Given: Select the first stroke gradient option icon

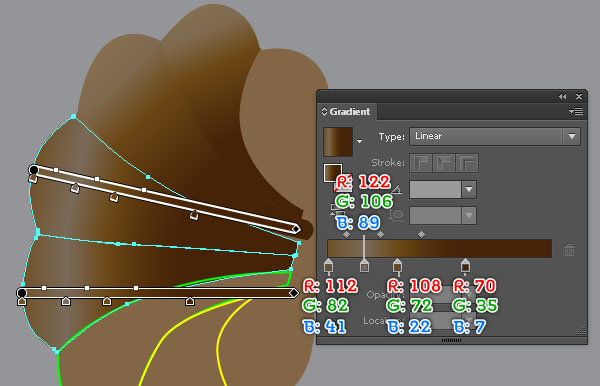Looking at the screenshot, I should pos(421,163).
